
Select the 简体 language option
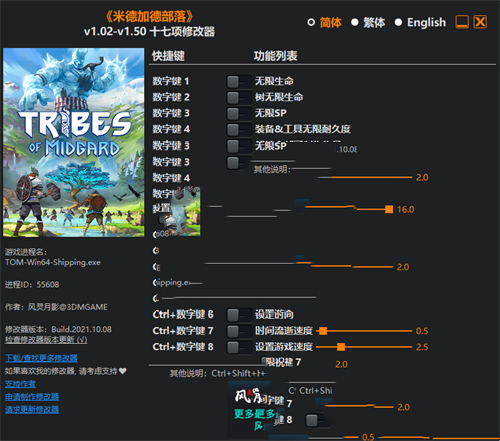point(325,23)
